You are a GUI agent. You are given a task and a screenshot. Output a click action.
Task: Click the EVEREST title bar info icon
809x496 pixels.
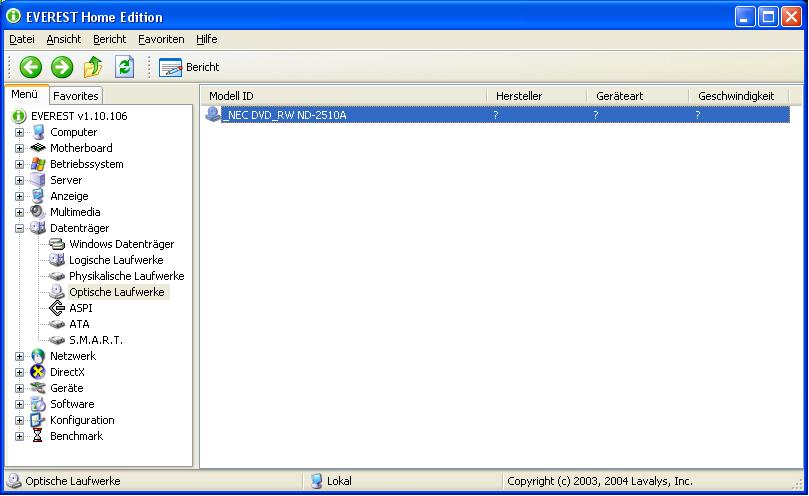pos(13,17)
